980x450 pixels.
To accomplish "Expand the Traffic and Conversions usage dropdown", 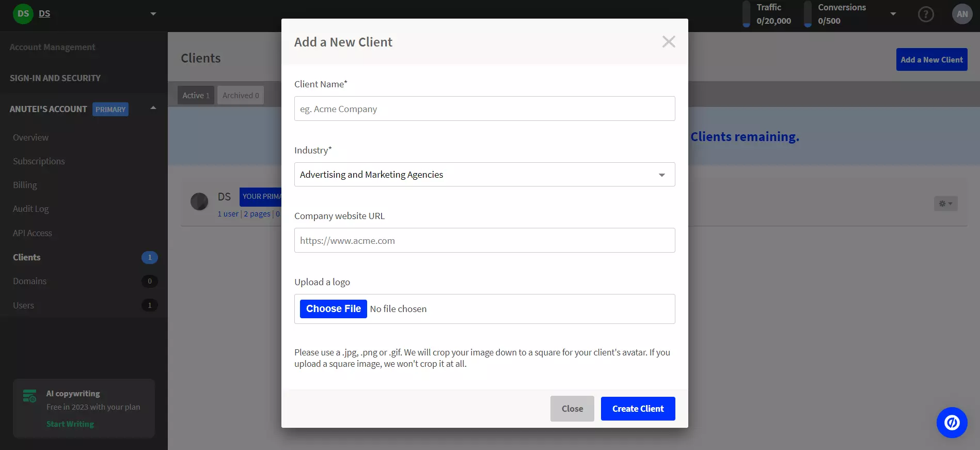I will (893, 14).
